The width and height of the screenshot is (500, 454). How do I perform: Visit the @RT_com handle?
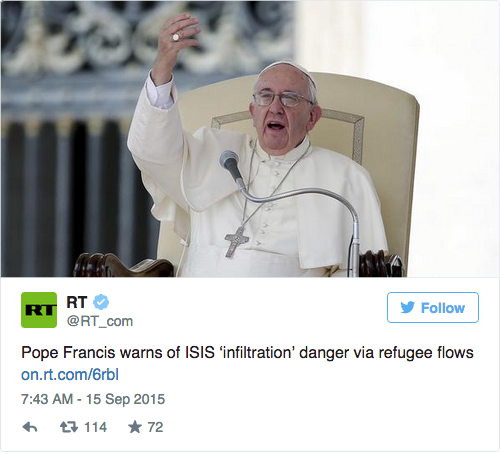(100, 321)
